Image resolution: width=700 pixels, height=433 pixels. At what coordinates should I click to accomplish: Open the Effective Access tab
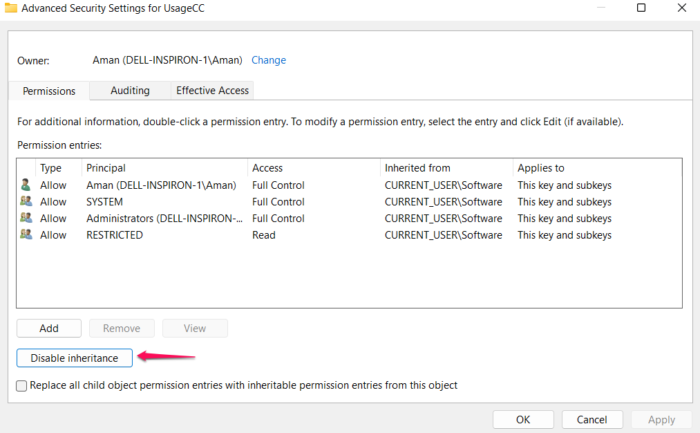(x=212, y=90)
